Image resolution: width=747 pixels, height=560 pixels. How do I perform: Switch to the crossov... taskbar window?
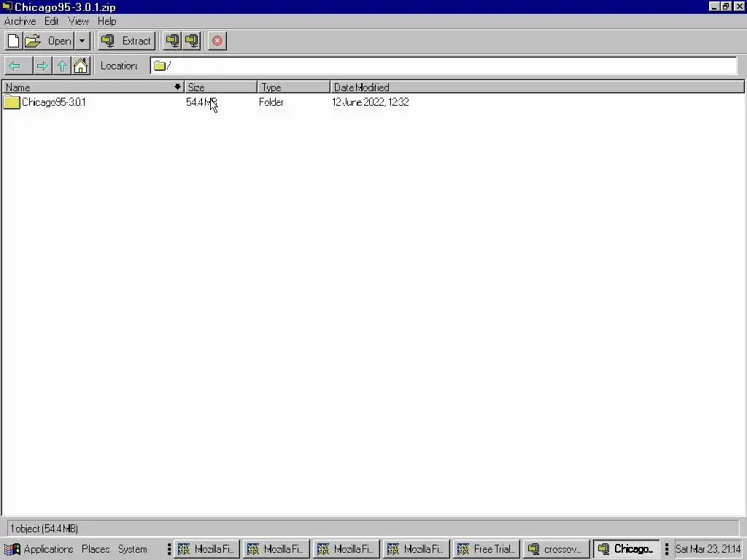(x=556, y=549)
